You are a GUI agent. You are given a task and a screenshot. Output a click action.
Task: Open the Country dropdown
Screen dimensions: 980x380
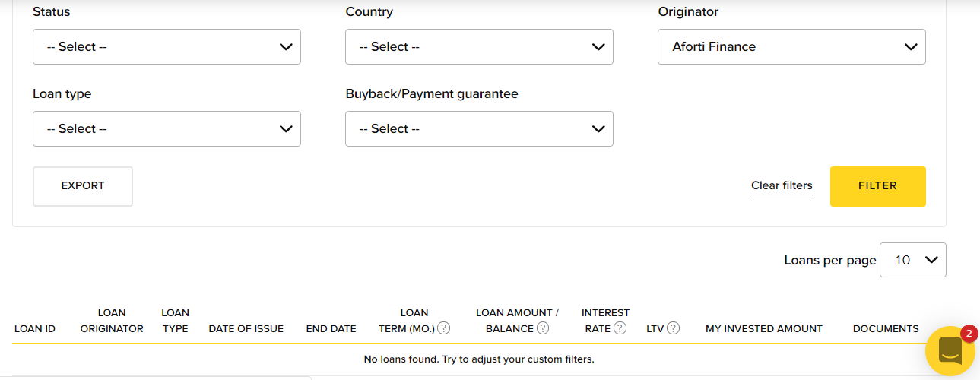click(x=479, y=46)
